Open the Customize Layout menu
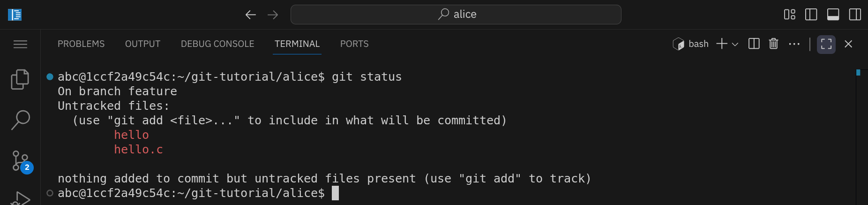This screenshot has width=868, height=205. point(789,15)
